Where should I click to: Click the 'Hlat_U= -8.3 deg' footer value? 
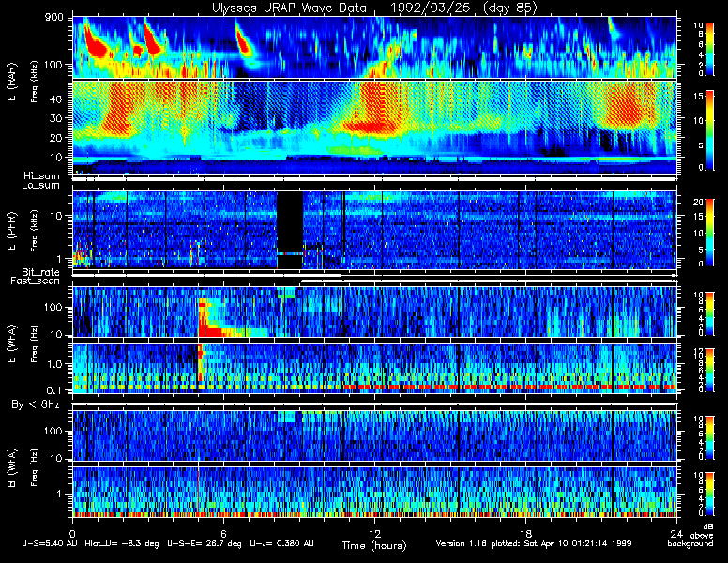pyautogui.click(x=122, y=543)
